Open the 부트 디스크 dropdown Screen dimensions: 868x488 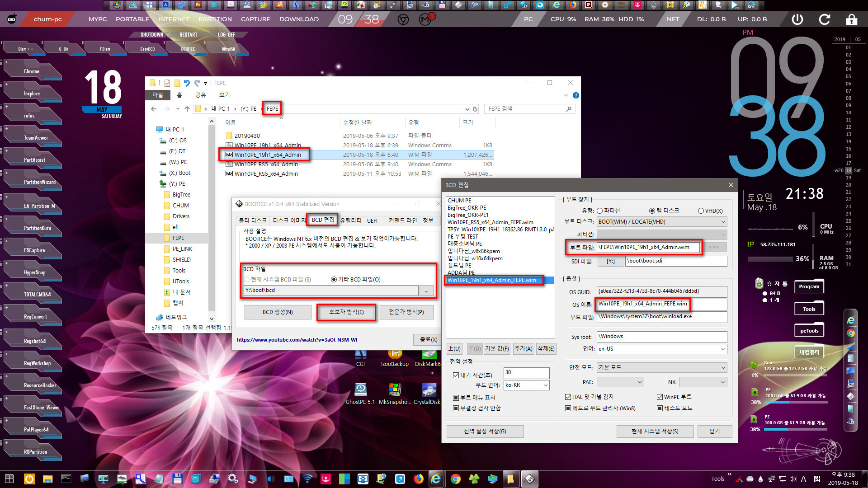click(662, 221)
